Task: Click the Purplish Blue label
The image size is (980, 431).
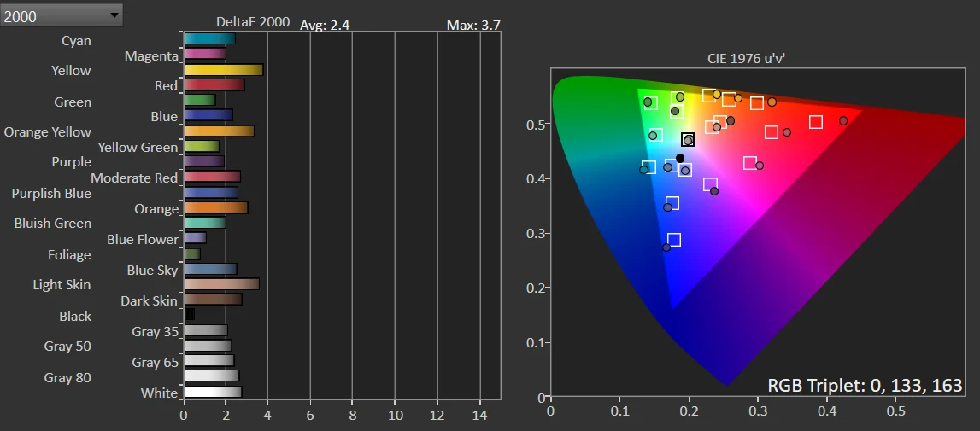Action: tap(51, 194)
